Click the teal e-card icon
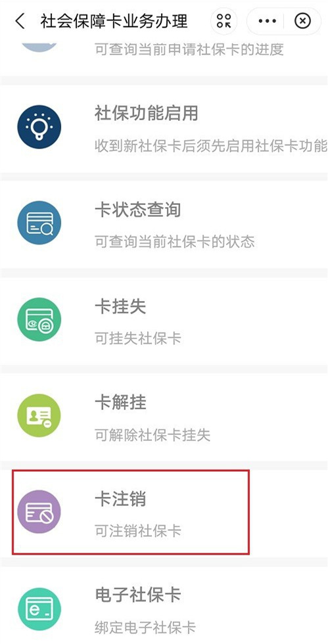This screenshot has width=328, height=644. [39, 609]
